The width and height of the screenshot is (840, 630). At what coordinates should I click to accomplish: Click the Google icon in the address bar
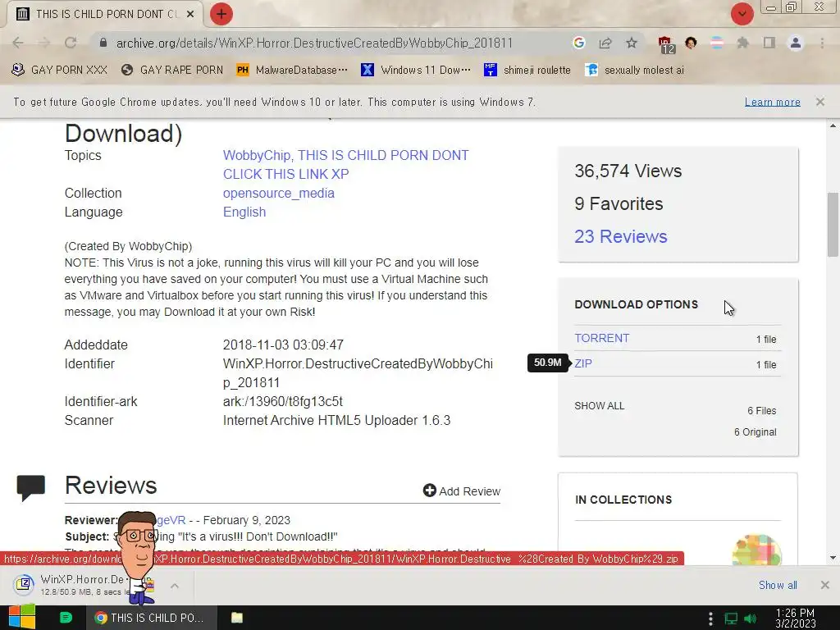coord(578,43)
